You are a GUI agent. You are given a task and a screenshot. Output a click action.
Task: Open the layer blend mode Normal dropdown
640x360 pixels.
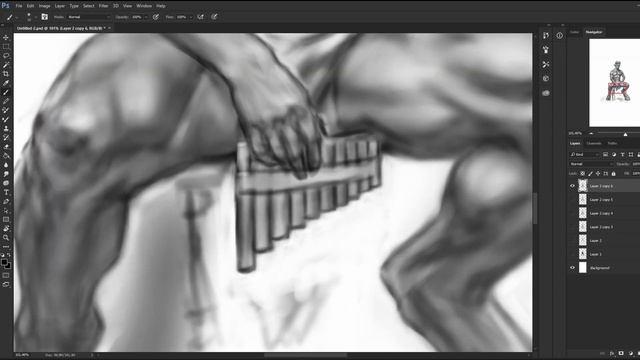coord(591,164)
